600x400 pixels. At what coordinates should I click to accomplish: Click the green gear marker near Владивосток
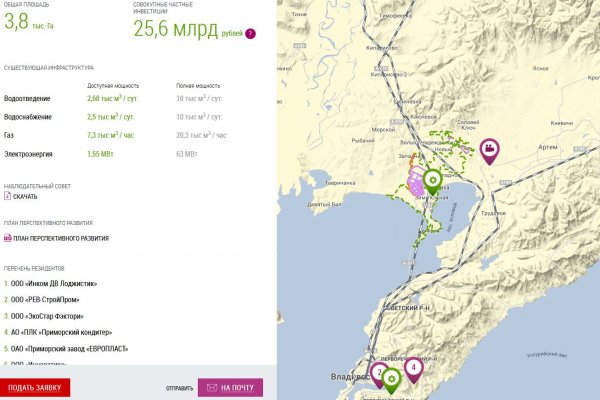tap(393, 378)
